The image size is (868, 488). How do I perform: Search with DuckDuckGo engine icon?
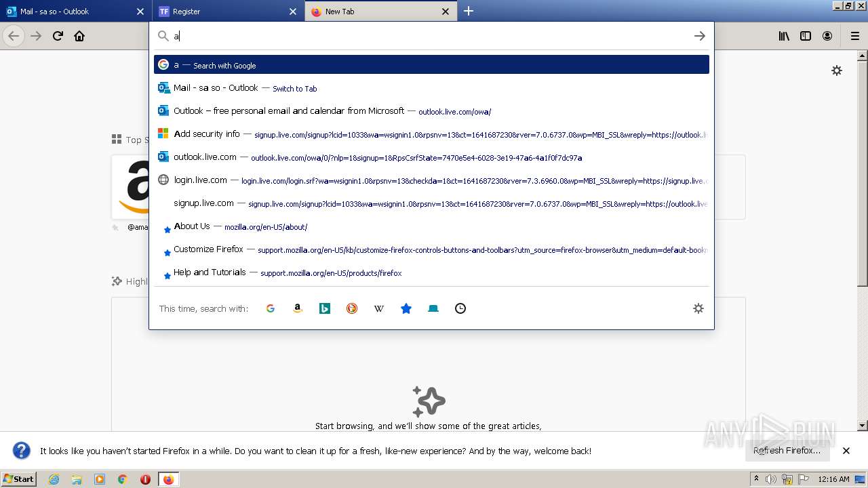tap(352, 308)
